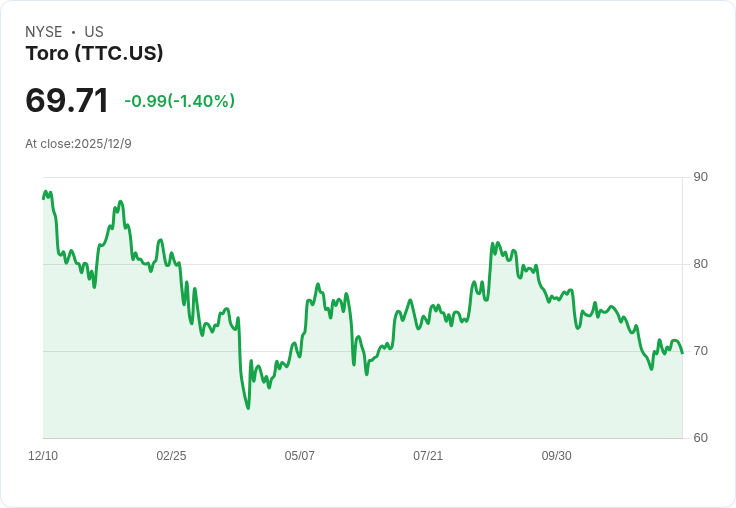Image resolution: width=736 pixels, height=508 pixels.
Task: Click the 02/25 date axis label
Action: click(x=171, y=455)
